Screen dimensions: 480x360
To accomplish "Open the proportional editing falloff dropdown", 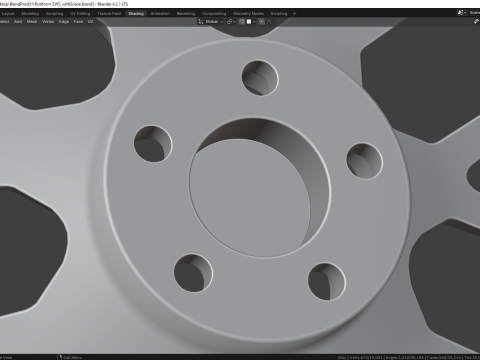I will click(x=270, y=22).
